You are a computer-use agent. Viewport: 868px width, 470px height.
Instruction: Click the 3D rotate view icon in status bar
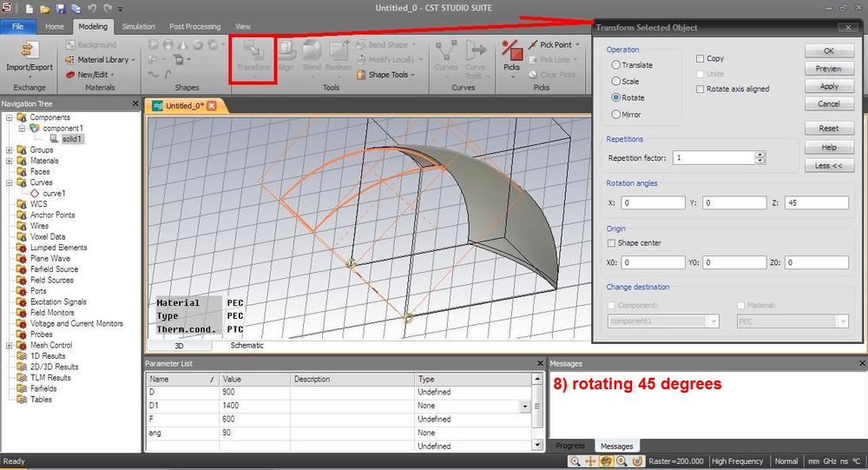(606, 461)
